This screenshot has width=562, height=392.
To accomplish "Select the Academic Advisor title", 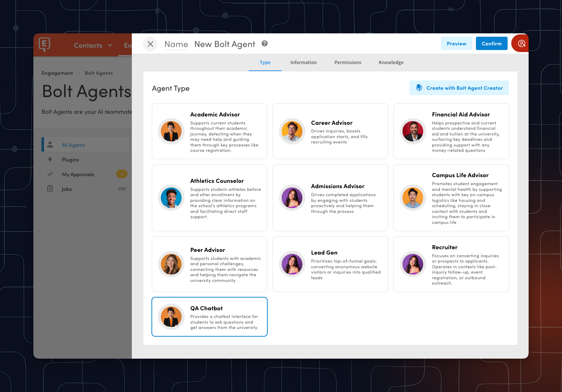I will point(215,114).
